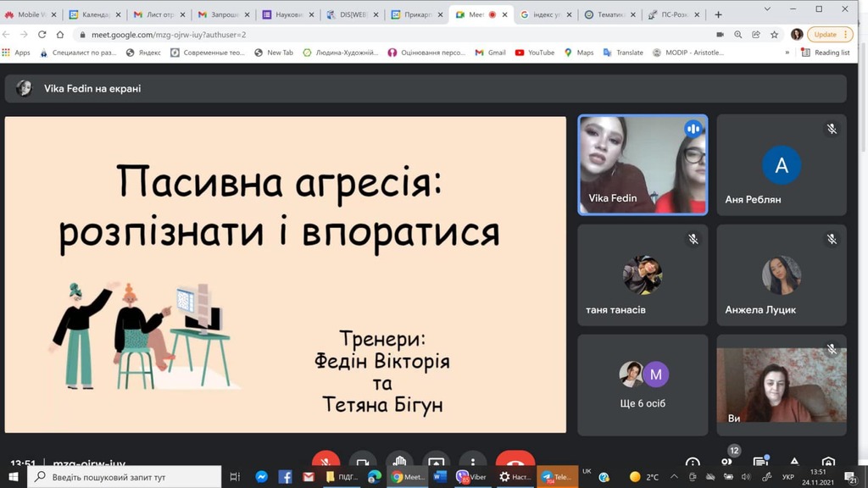Viewport: 868px width, 488px height.
Task: Click the zoom magnifier in address bar
Action: 738,35
